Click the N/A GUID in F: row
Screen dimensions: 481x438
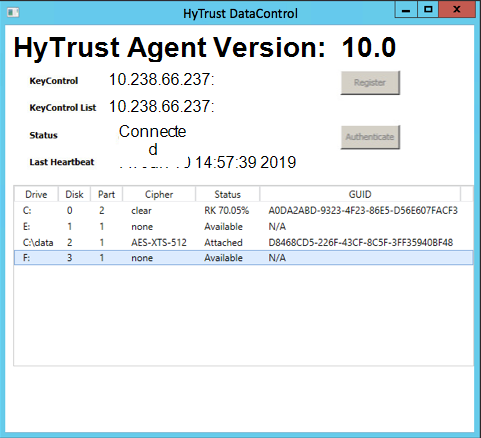pos(277,258)
